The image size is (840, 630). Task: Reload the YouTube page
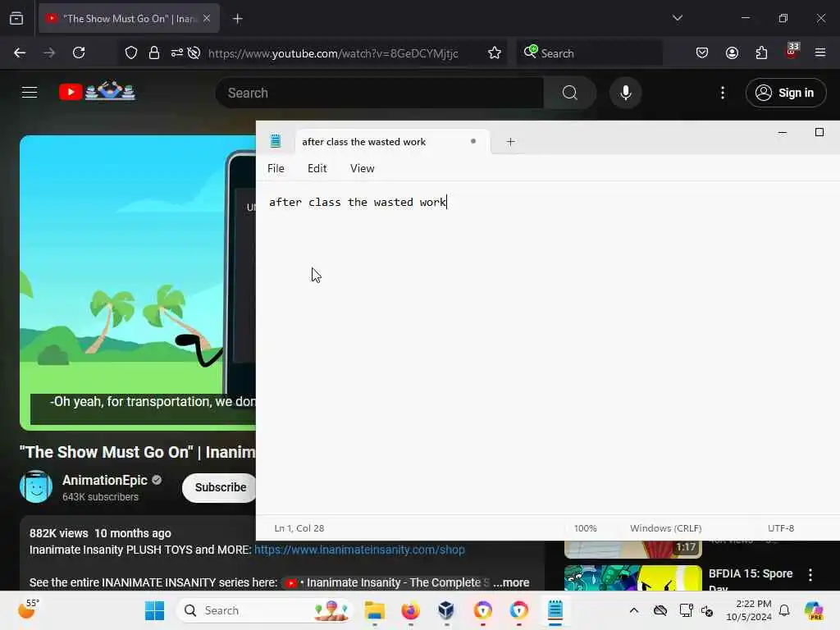(x=79, y=52)
